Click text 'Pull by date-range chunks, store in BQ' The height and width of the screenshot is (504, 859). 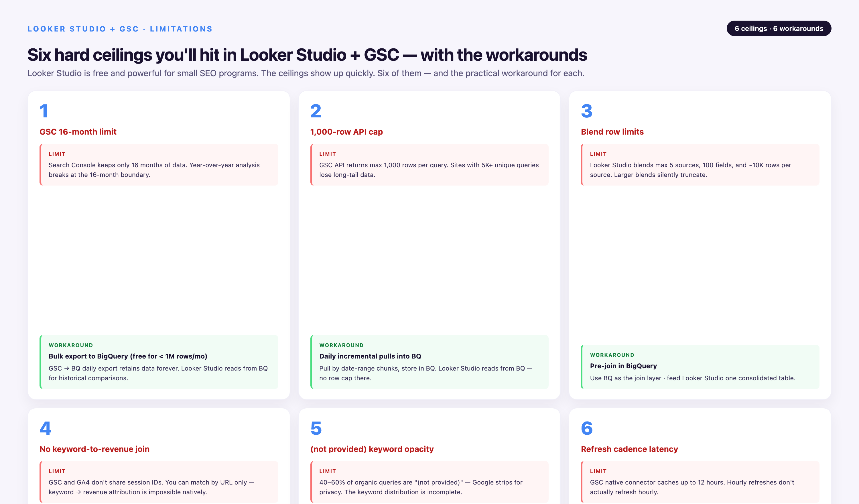tap(426, 373)
